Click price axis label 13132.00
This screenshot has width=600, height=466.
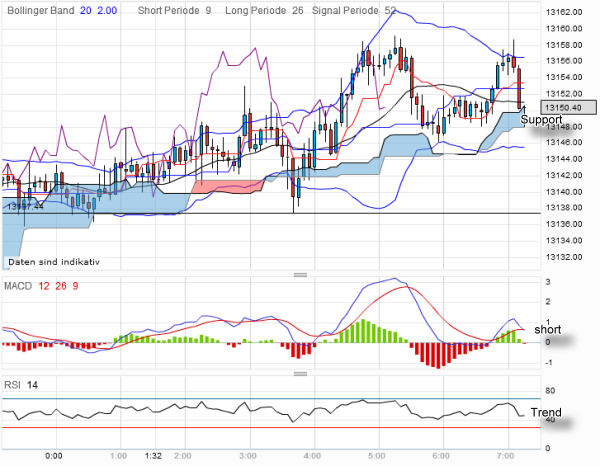coord(564,257)
